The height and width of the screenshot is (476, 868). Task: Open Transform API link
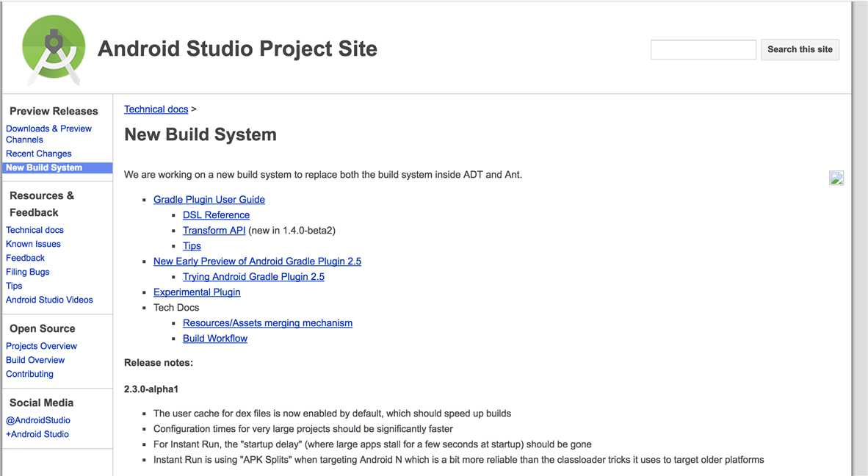214,230
